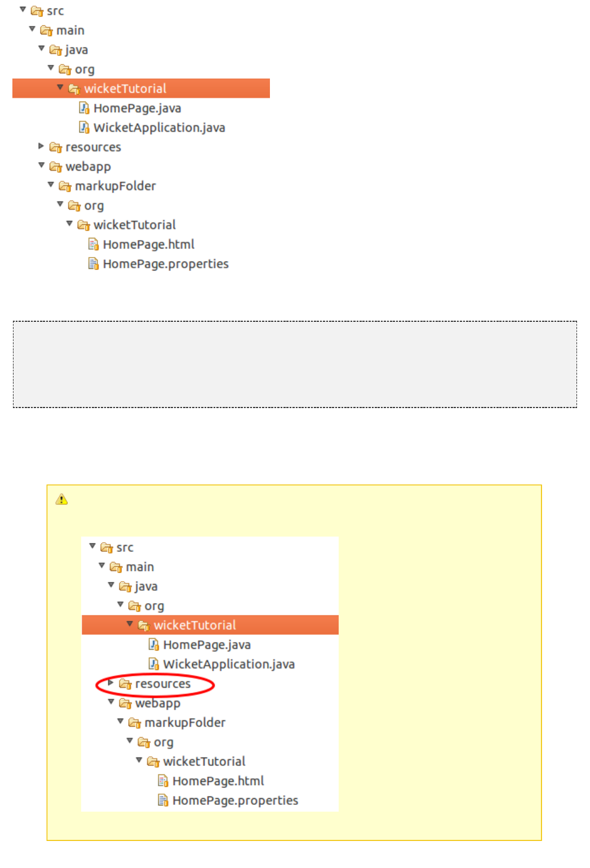Click the src folder icon in the upper tree
Viewport: 590px width, 868px height.
(x=37, y=11)
